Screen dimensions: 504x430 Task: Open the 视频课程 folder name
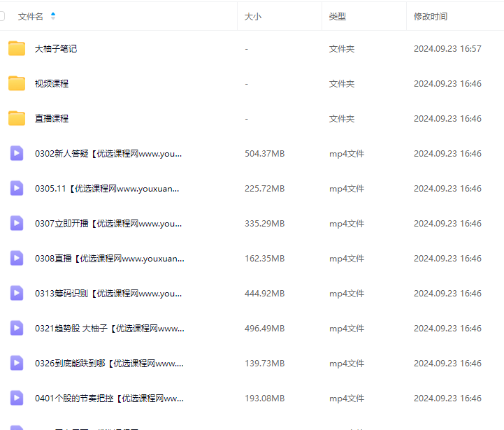(x=52, y=84)
